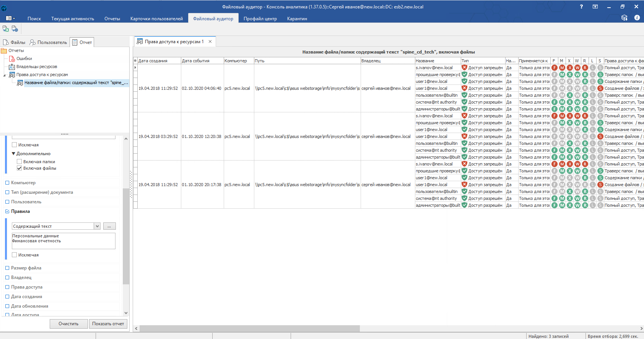Open the Карантин ribbon tab

point(297,19)
